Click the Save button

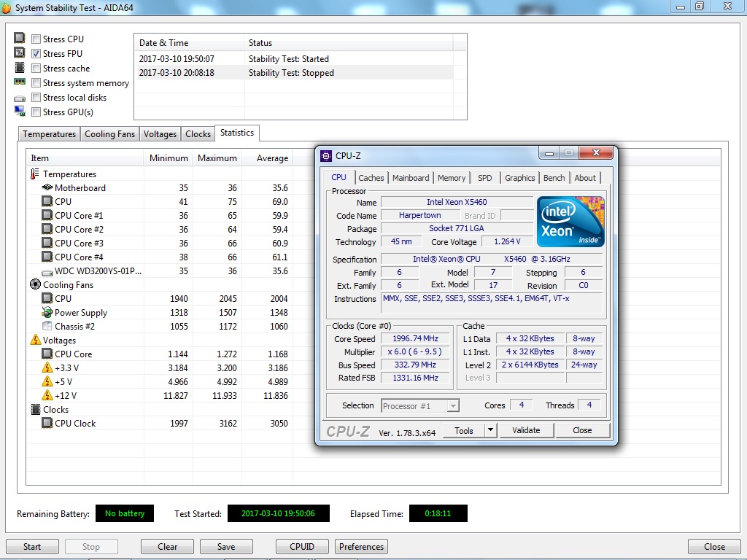226,547
